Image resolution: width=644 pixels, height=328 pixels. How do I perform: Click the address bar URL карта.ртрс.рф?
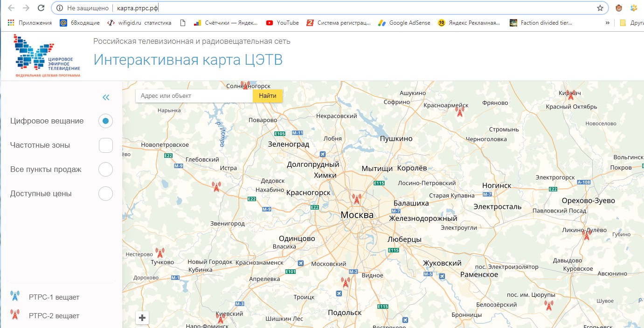138,8
